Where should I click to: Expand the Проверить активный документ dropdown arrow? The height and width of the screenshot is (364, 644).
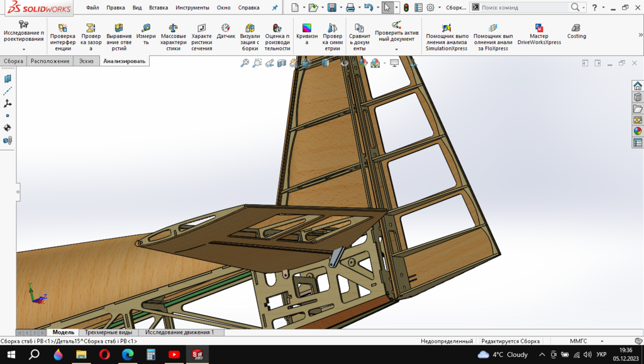pos(396,49)
